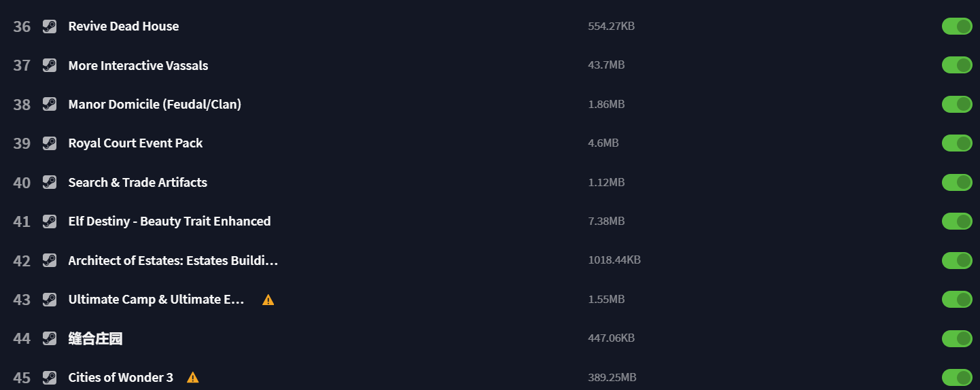The image size is (980, 390).
Task: Select the Manor Domicile (Feudal/Clan) mod name
Action: click(x=155, y=104)
